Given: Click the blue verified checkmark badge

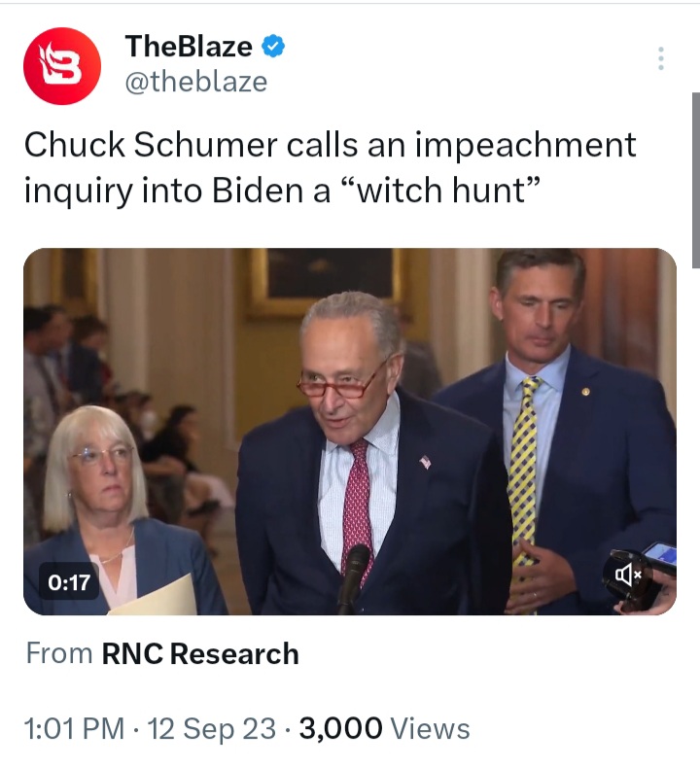Looking at the screenshot, I should tap(273, 47).
